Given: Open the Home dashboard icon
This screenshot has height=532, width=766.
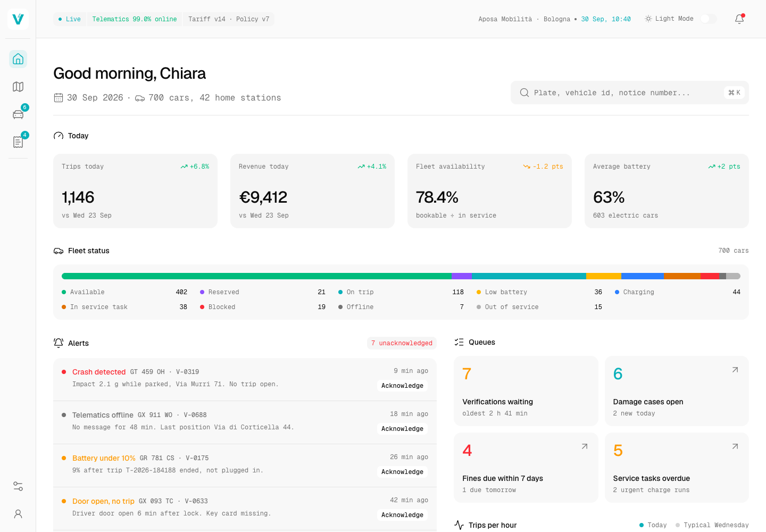Looking at the screenshot, I should point(18,59).
